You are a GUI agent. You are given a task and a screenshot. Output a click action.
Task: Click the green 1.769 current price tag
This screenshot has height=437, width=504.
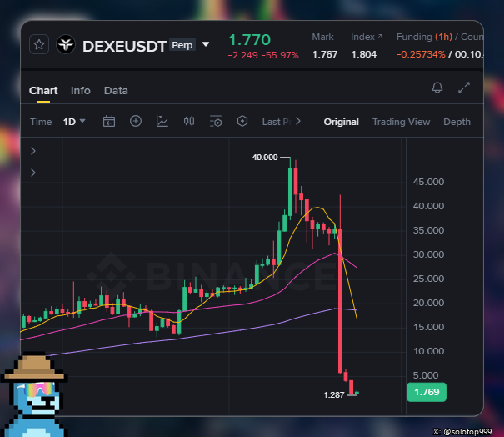pos(427,392)
